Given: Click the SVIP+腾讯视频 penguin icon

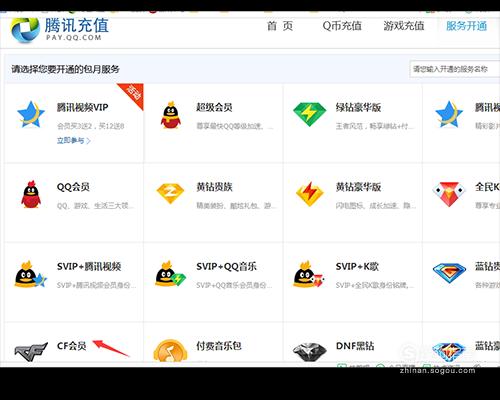Looking at the screenshot, I should pos(30,274).
